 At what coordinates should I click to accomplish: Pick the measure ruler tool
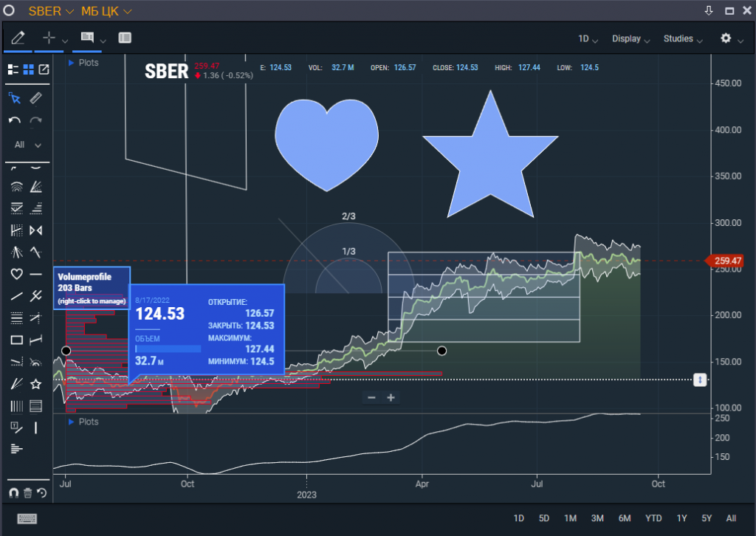click(35, 98)
